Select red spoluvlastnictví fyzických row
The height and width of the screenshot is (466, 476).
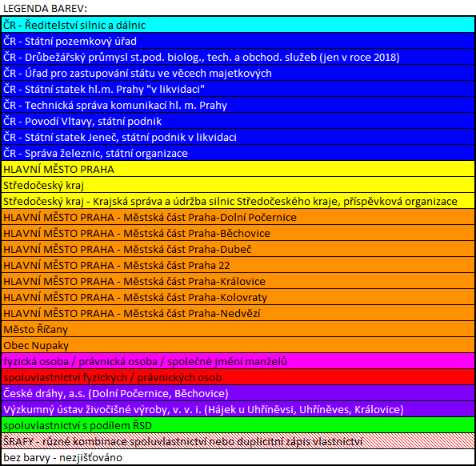238,377
